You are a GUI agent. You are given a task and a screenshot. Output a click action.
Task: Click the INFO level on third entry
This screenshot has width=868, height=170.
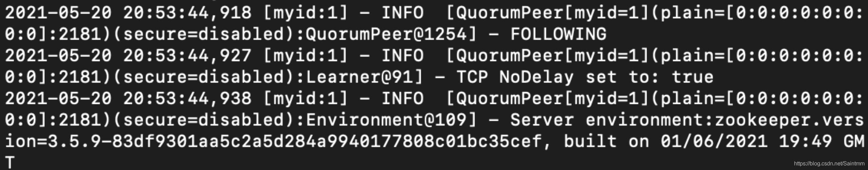pos(402,99)
